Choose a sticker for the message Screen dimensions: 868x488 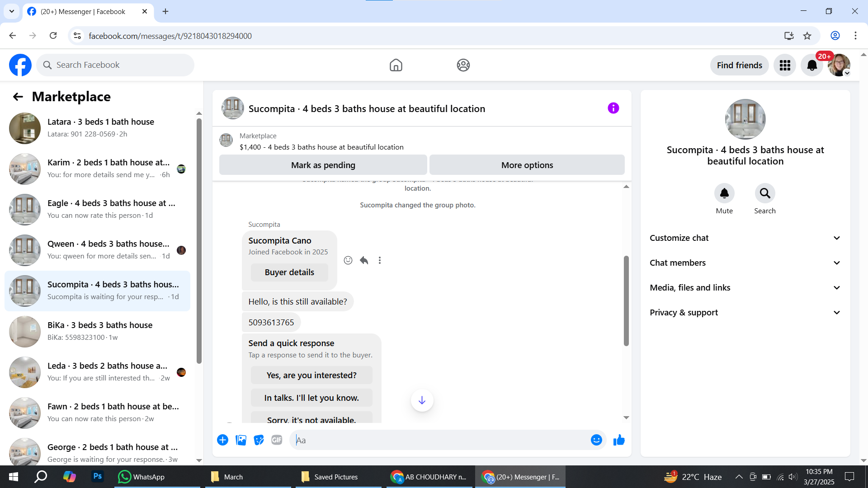pos(259,440)
